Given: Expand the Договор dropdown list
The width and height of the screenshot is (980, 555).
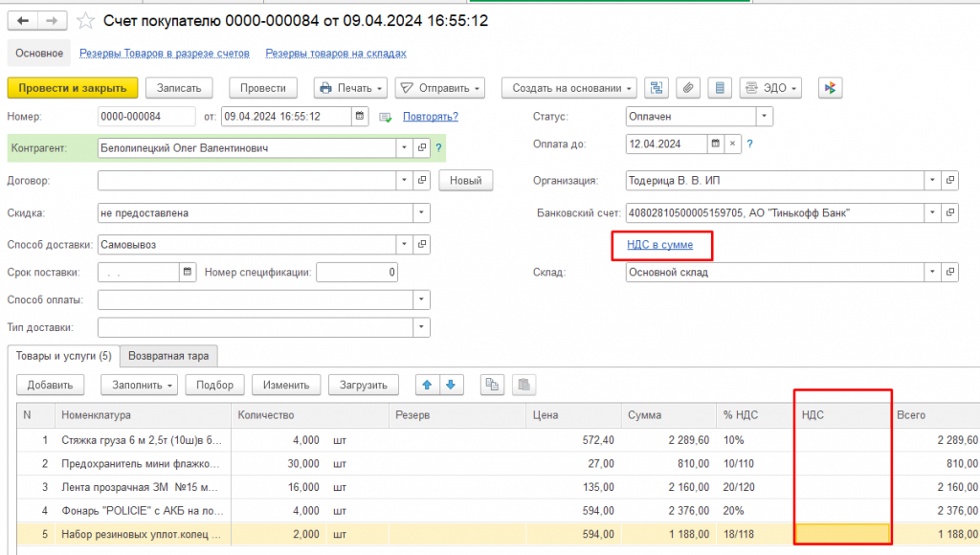Looking at the screenshot, I should pyautogui.click(x=405, y=181).
